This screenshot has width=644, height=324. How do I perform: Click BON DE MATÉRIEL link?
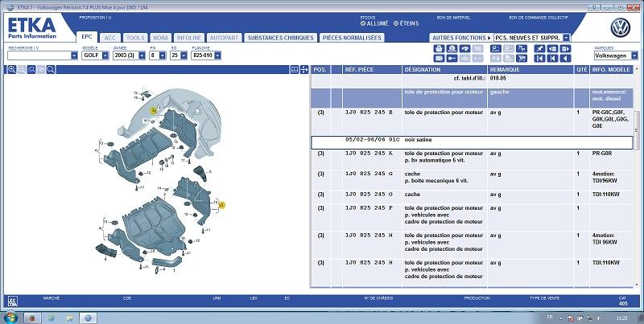coord(453,18)
